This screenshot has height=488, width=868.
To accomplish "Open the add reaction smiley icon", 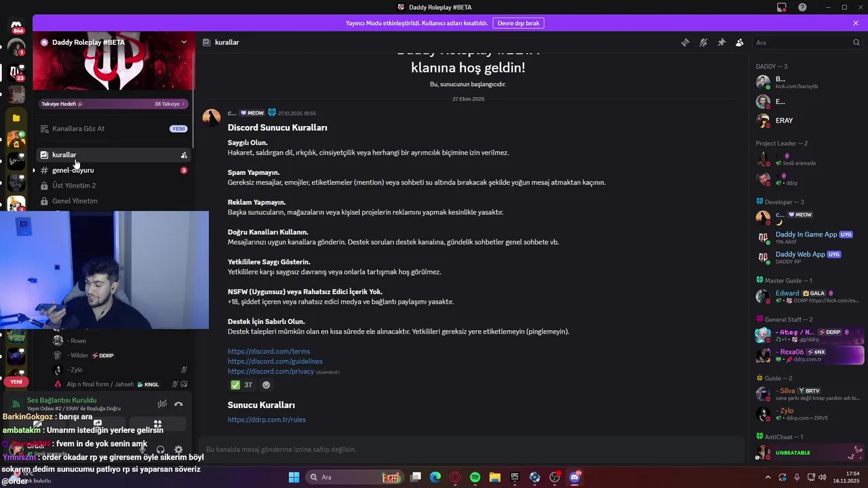I will coord(267,385).
